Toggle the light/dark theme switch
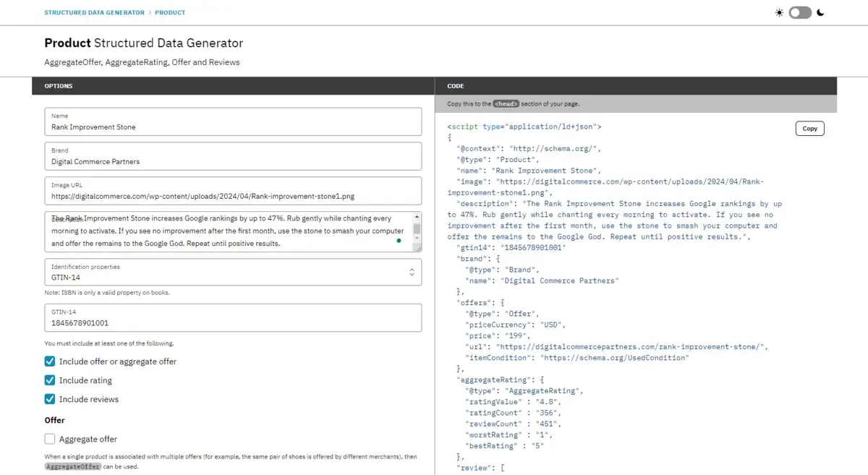Screen dimensions: 868x475 [x=799, y=12]
